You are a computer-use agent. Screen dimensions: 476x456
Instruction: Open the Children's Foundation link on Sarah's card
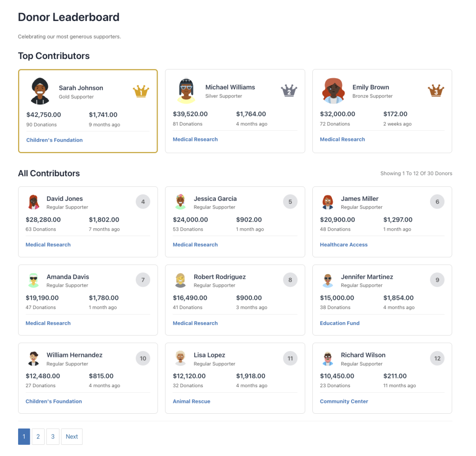click(x=54, y=140)
